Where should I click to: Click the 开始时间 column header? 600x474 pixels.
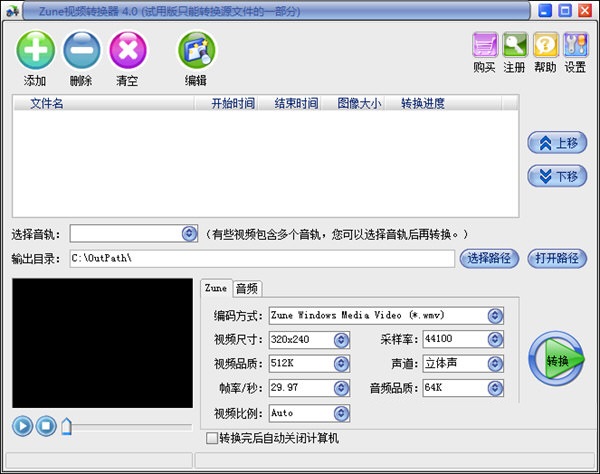coord(227,103)
